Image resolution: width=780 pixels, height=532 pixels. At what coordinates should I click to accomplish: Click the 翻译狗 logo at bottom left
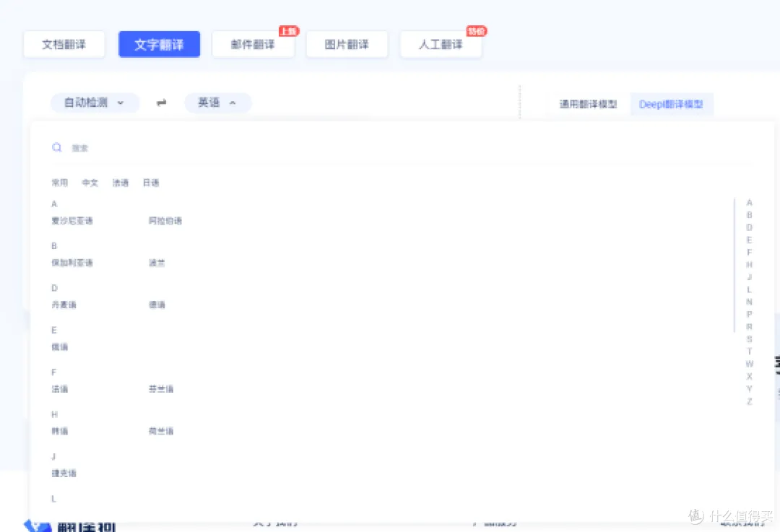[x=67, y=526]
